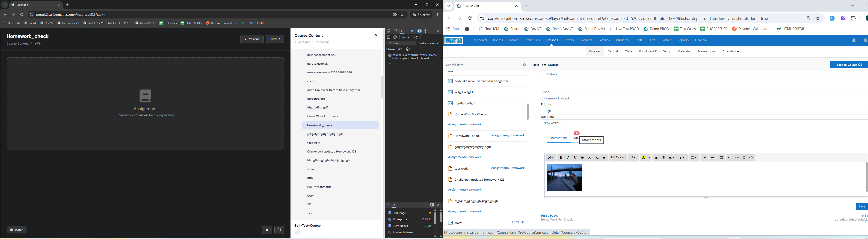868x239 pixels.
Task: Open the course-curriculum-overview source link
Action: pyautogui.click(x=415, y=55)
